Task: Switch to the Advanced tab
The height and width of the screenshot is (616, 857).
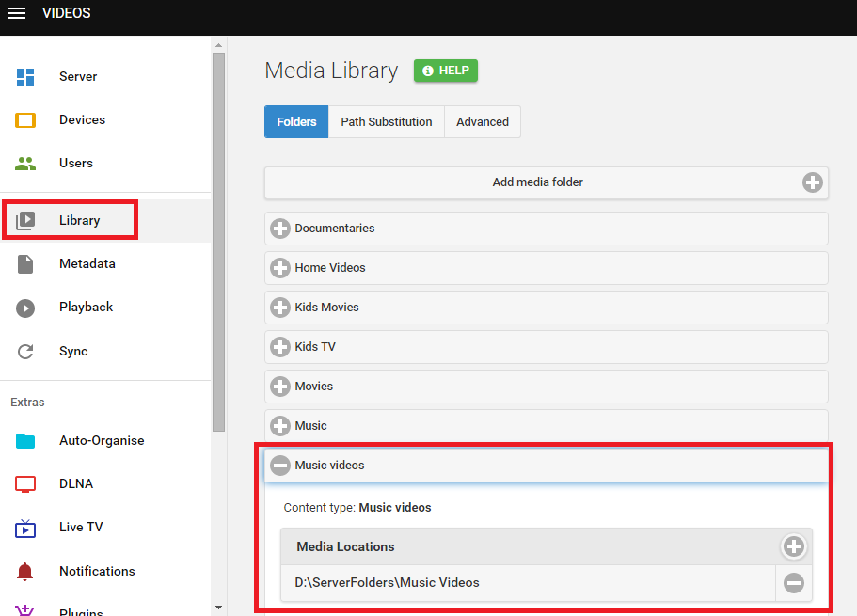Action: point(482,122)
